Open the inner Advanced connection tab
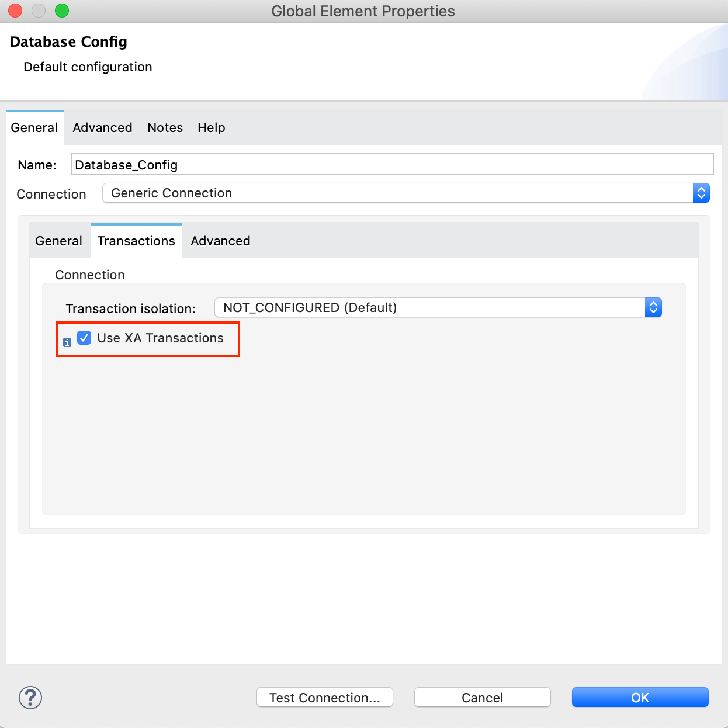The width and height of the screenshot is (728, 728). pos(220,241)
